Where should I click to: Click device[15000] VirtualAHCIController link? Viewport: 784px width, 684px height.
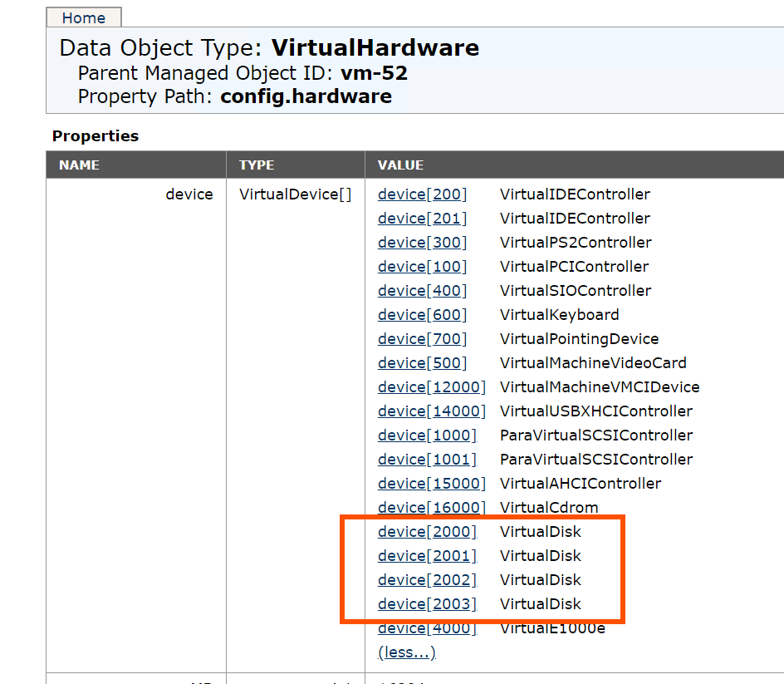[x=431, y=484]
